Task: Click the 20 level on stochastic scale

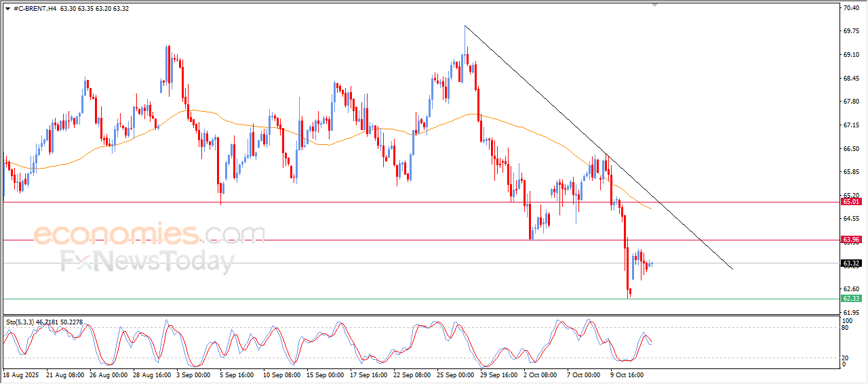Action: tap(845, 358)
